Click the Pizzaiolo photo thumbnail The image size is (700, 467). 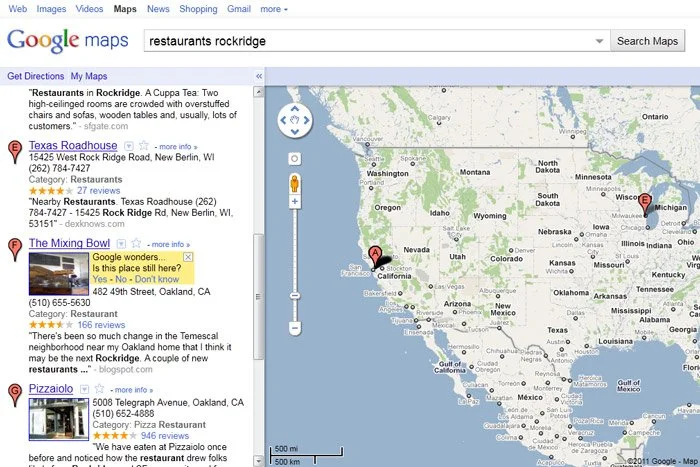point(59,419)
